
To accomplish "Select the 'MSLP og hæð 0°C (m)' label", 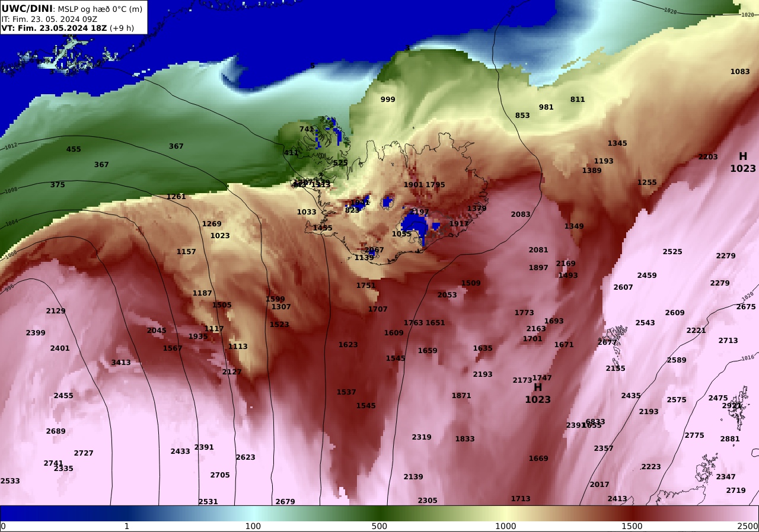I will tap(100, 9).
